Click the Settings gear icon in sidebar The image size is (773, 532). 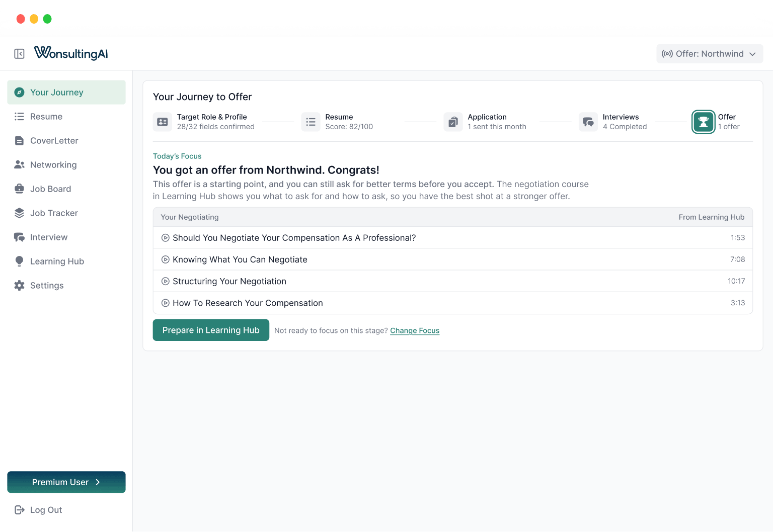pos(19,286)
